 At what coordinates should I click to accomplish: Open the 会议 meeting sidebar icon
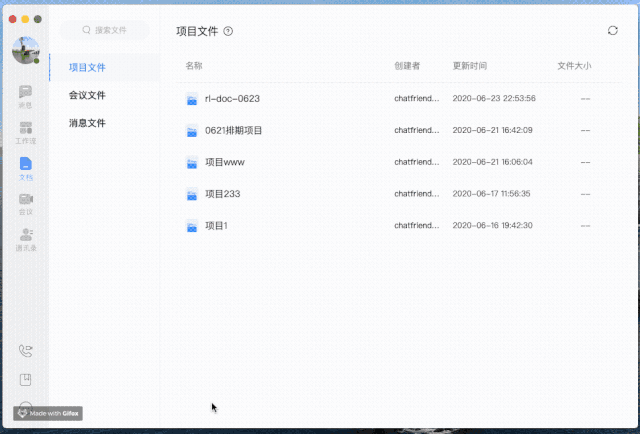pyautogui.click(x=25, y=203)
